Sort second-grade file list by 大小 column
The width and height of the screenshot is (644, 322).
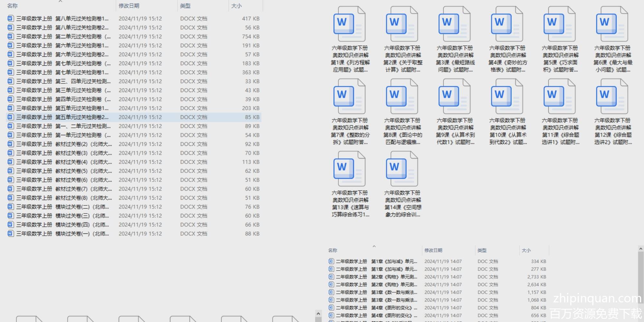coord(526,250)
